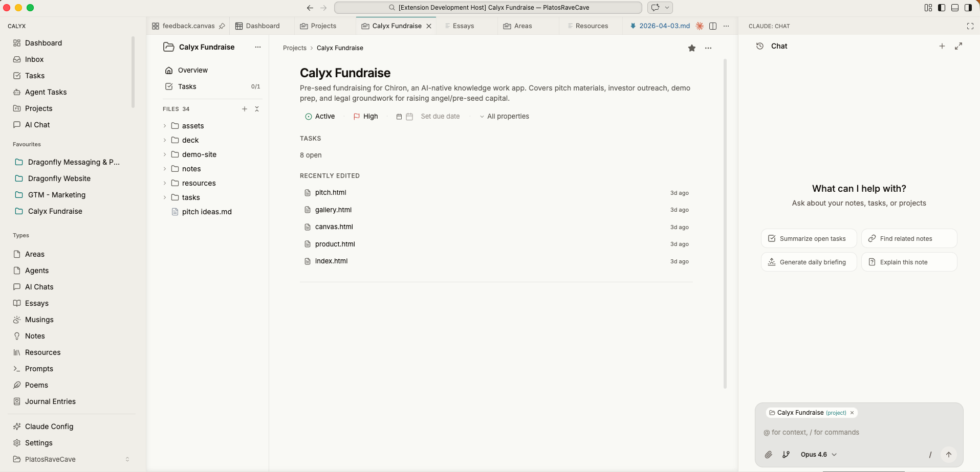
Task: Expand the chat panel with arrows icon
Action: click(959, 46)
